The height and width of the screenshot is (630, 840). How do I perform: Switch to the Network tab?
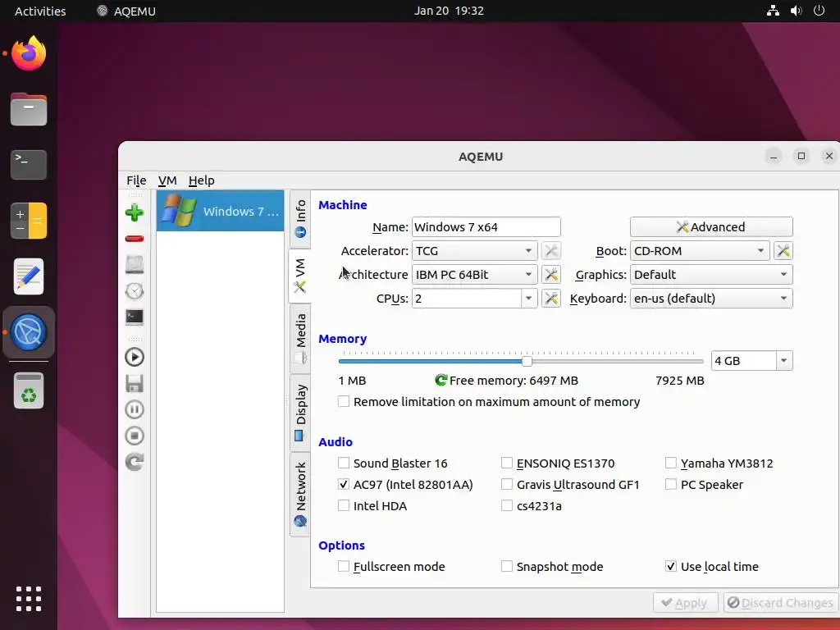(300, 494)
